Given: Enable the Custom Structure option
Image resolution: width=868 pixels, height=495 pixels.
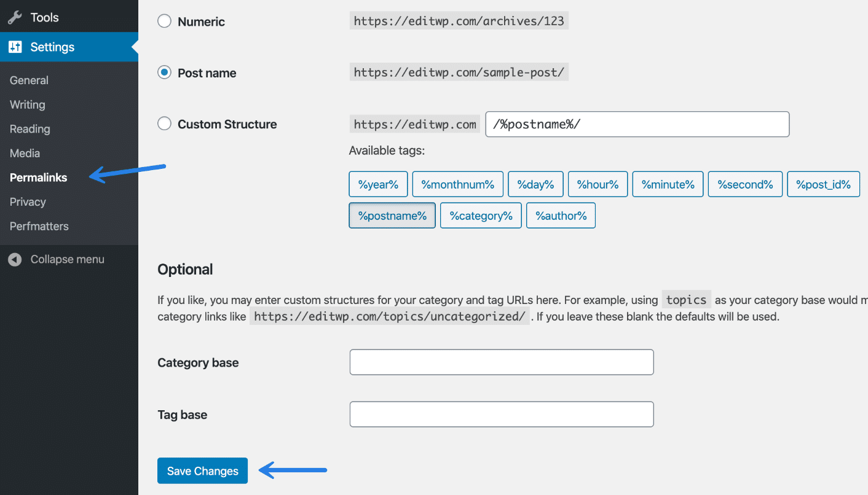Looking at the screenshot, I should (x=164, y=123).
